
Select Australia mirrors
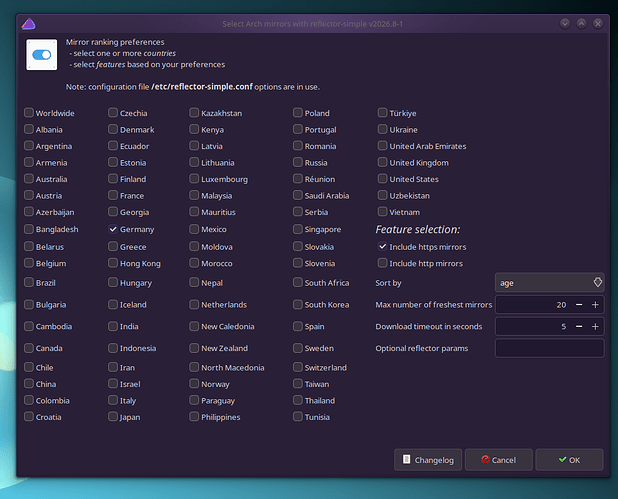click(29, 179)
